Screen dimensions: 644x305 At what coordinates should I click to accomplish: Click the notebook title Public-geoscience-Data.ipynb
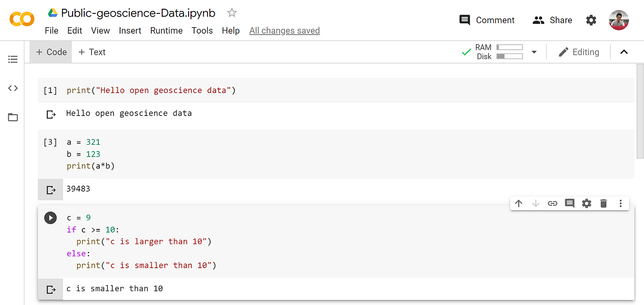click(x=138, y=13)
